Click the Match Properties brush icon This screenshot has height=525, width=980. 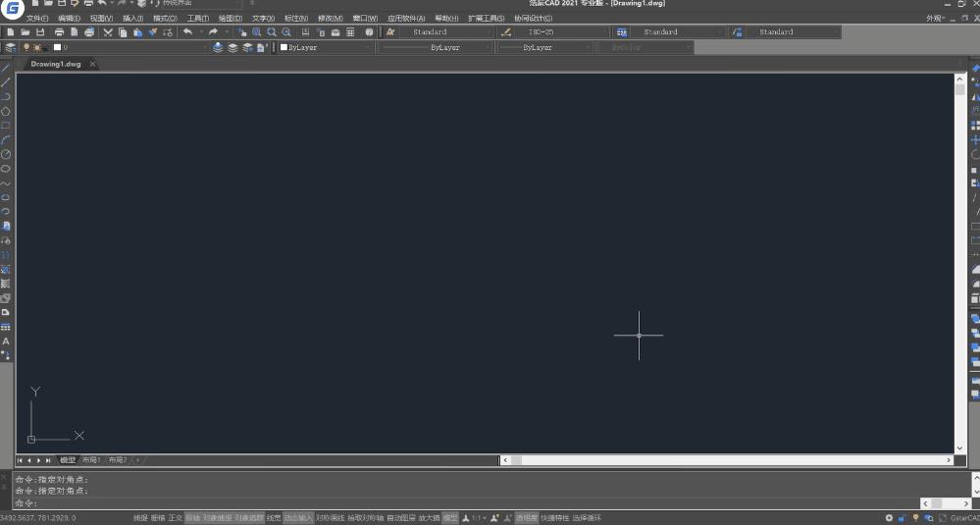(x=152, y=31)
